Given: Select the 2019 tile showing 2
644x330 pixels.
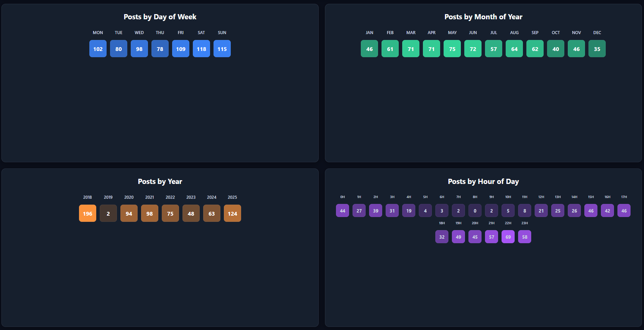Looking at the screenshot, I should 108,213.
